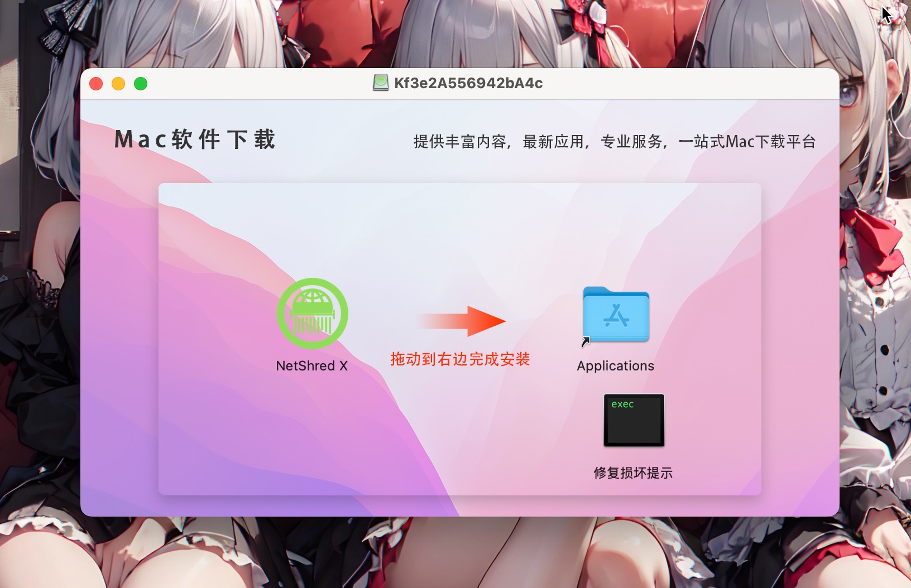Image resolution: width=911 pixels, height=588 pixels.
Task: Open the Applications folder shortcut
Action: tap(616, 315)
